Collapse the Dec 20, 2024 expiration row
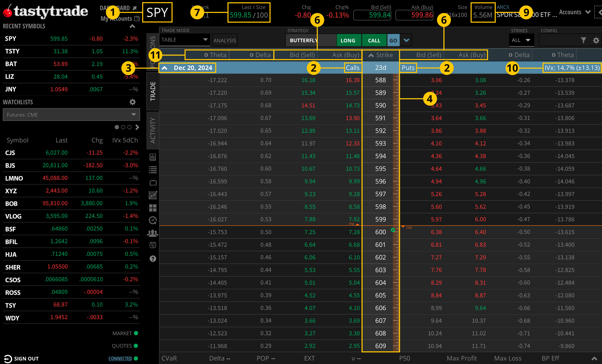The height and width of the screenshot is (364, 602). pos(165,68)
